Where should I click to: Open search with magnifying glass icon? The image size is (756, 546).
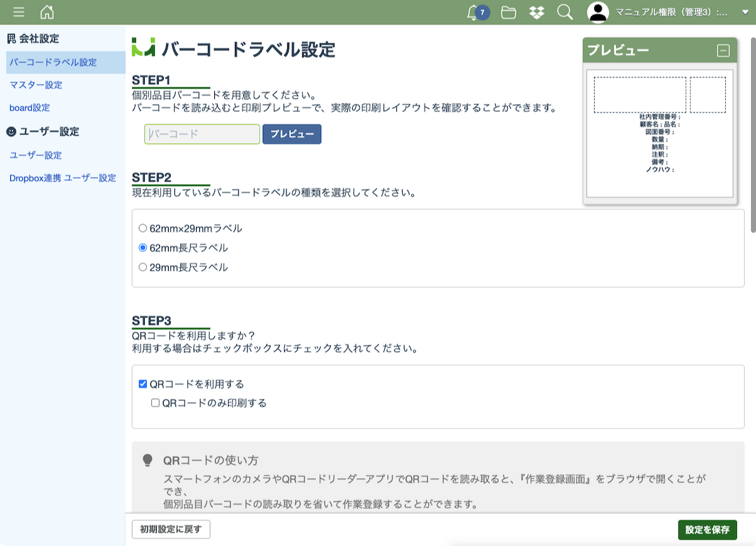coord(565,13)
